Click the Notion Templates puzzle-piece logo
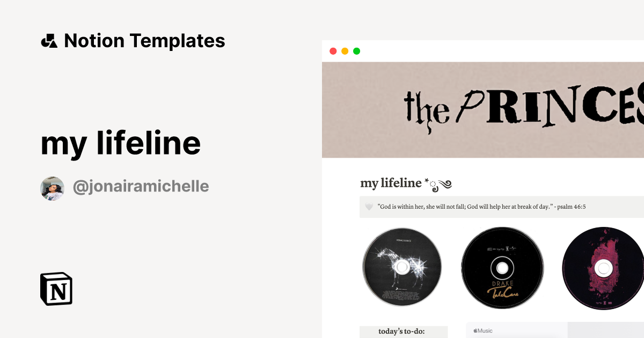The height and width of the screenshot is (338, 644). point(49,40)
